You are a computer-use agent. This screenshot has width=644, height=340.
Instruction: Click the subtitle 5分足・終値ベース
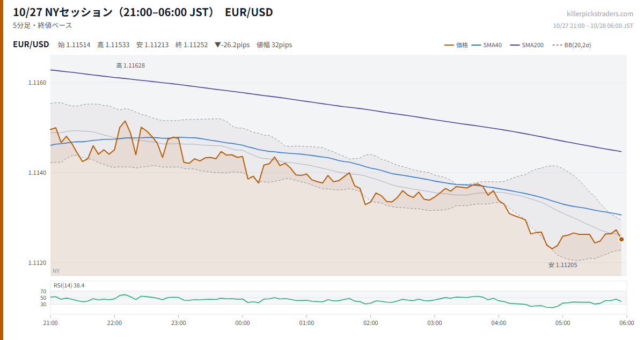(42, 25)
